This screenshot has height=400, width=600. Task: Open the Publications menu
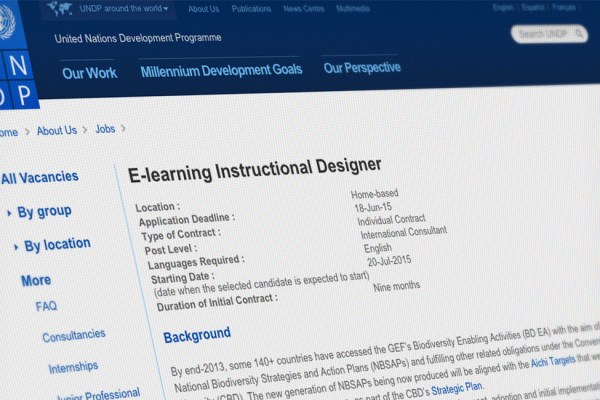click(x=251, y=9)
